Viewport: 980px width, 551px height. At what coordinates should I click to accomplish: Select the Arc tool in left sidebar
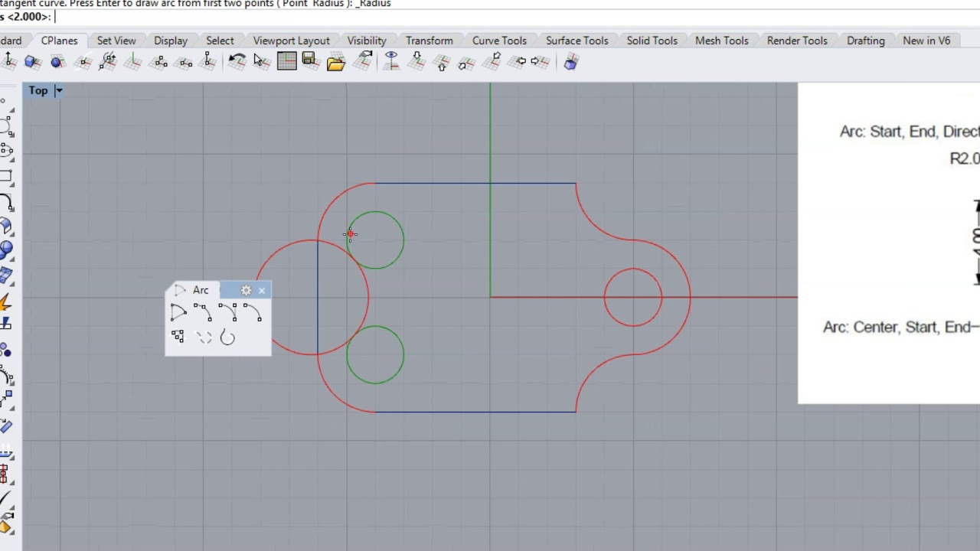[6, 202]
